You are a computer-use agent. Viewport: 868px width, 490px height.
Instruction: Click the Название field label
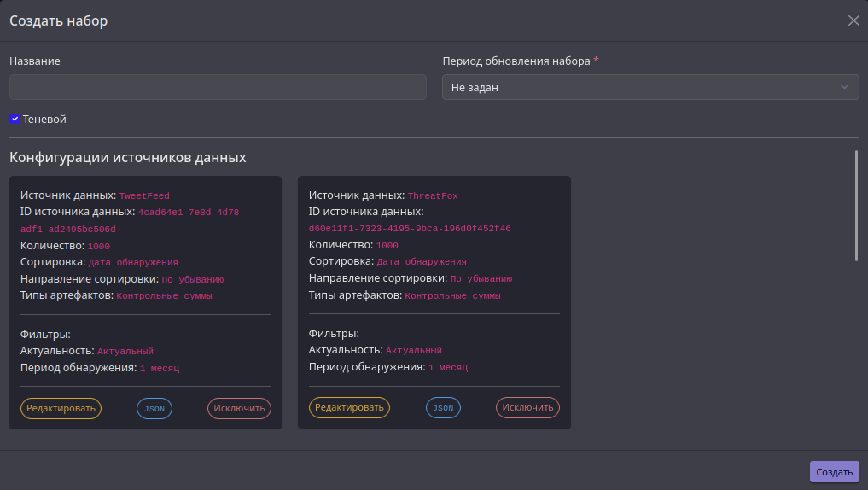(x=35, y=61)
